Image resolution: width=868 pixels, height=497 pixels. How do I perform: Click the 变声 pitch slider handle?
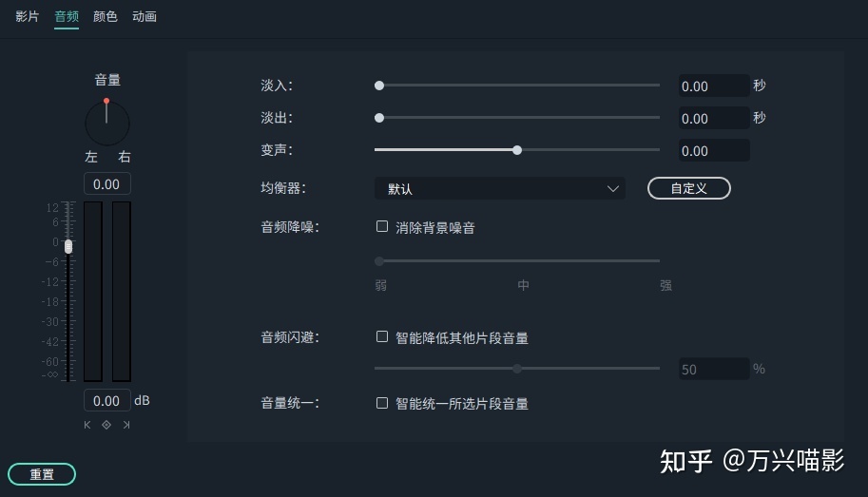[x=517, y=150]
